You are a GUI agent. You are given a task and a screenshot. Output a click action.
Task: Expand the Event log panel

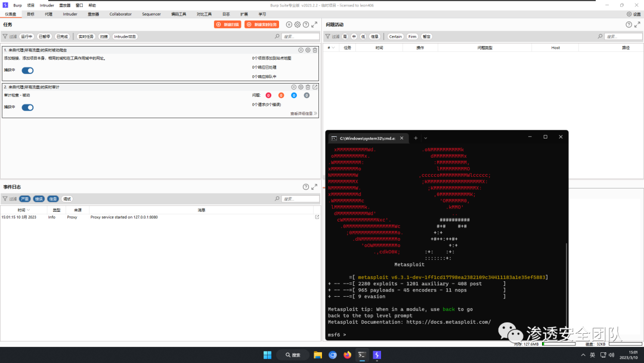(314, 187)
